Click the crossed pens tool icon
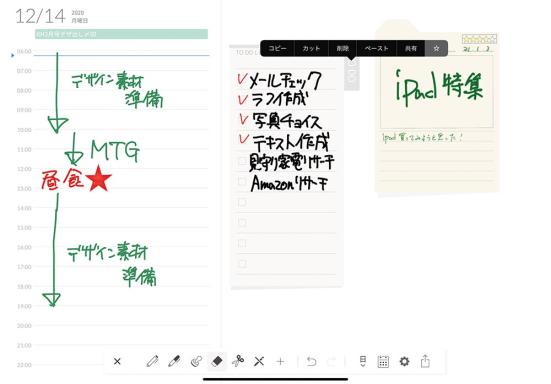Viewport: 551px width, 384px height. click(x=259, y=361)
